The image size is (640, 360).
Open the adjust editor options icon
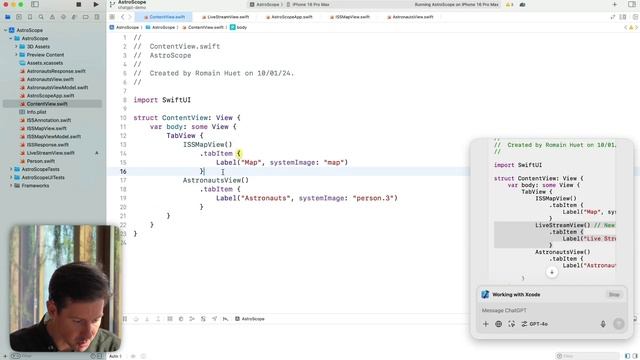(x=623, y=17)
